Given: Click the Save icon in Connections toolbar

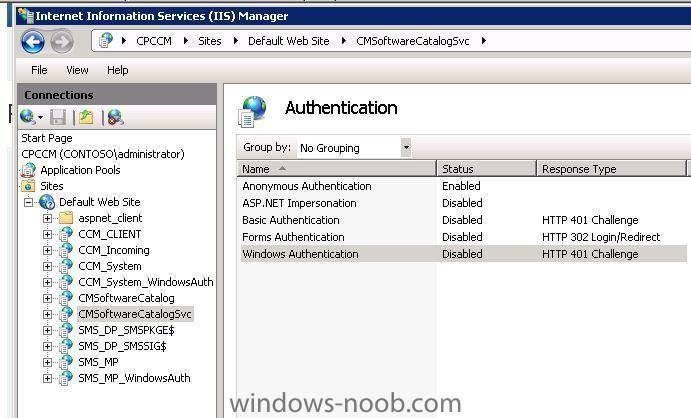Looking at the screenshot, I should pos(58,117).
